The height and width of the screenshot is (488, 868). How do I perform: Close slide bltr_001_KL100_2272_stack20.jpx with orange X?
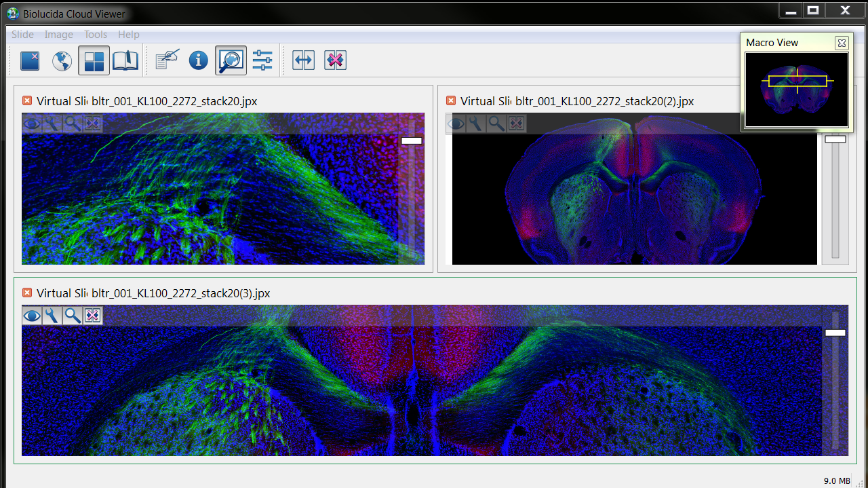tap(27, 101)
